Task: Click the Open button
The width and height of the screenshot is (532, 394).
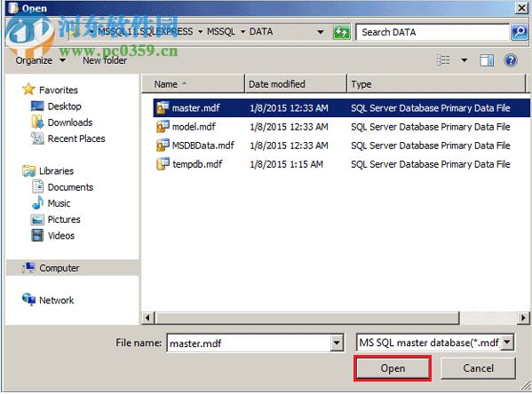Action: point(393,368)
